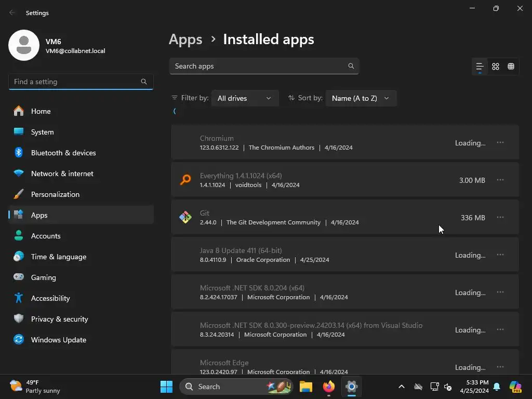
Task: Click the Search apps magnifier icon
Action: click(x=351, y=66)
